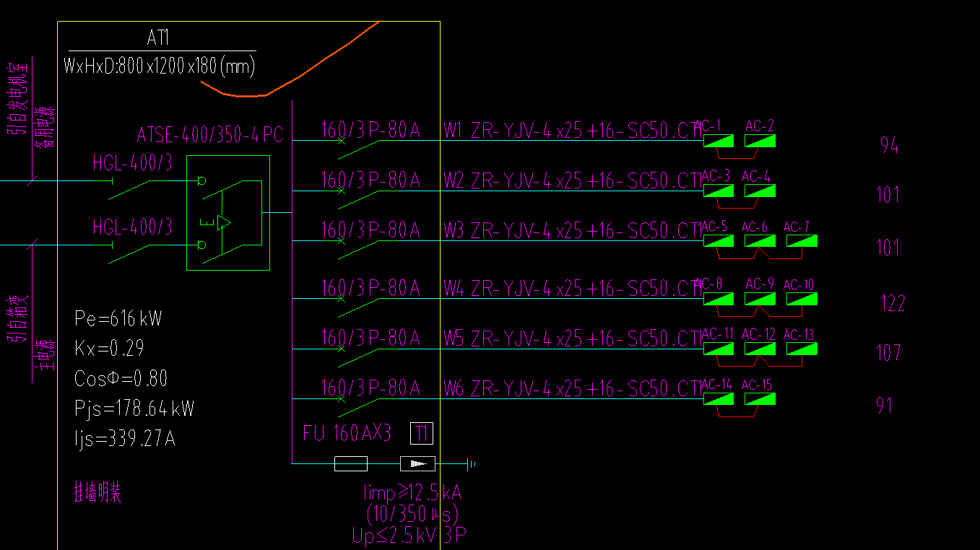Select the W5 ZR-YJV-4x25+16 cable text
The width and height of the screenshot is (980, 550).
[x=573, y=338]
